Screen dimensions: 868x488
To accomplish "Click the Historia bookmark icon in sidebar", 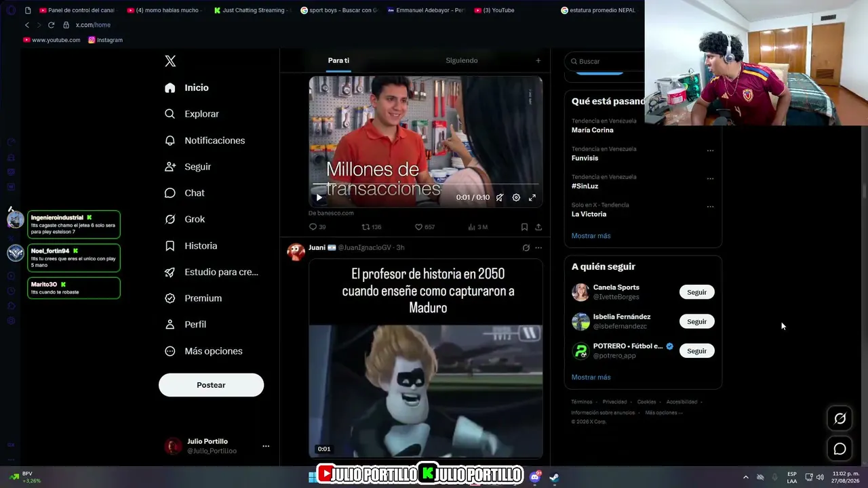I will click(x=170, y=246).
